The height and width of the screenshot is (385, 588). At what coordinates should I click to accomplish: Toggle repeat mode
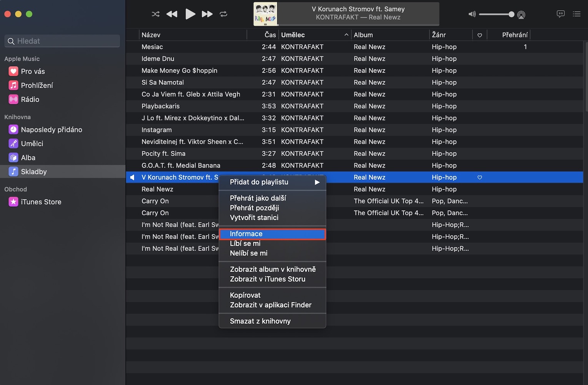coord(223,14)
